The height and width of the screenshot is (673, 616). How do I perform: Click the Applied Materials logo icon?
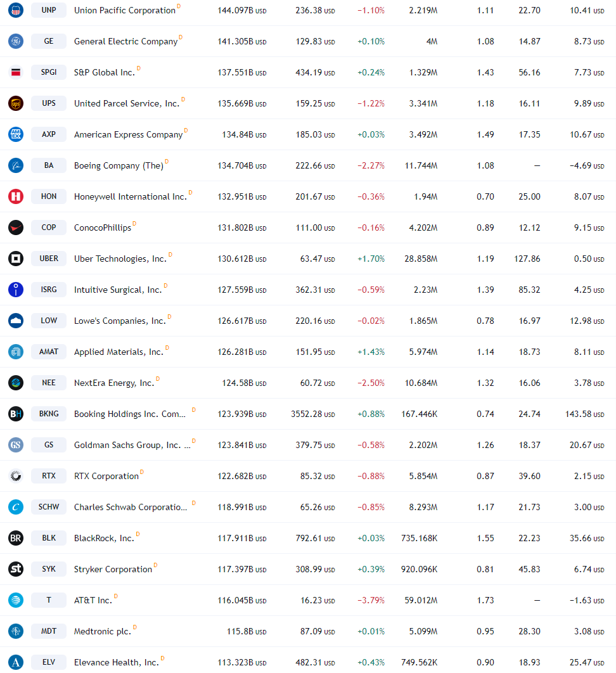pos(16,352)
